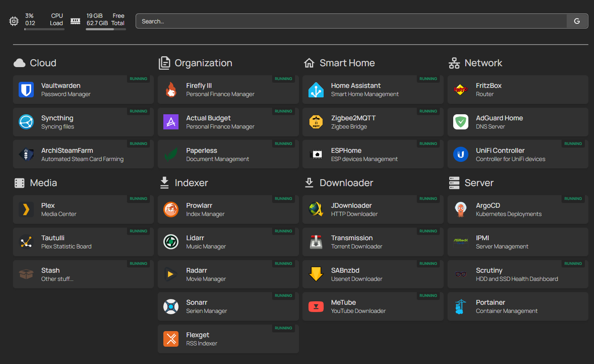The image size is (594, 364).
Task: Focus the Search input field
Action: (x=351, y=21)
